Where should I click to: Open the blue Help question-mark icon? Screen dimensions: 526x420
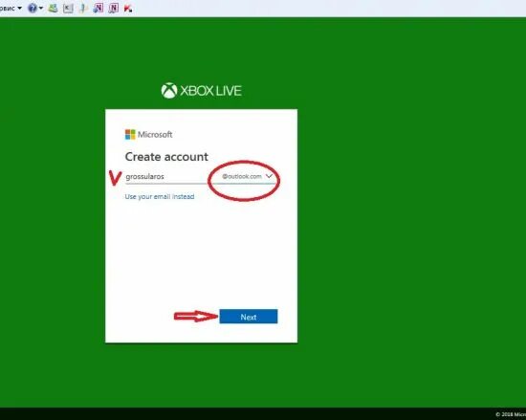(x=33, y=8)
